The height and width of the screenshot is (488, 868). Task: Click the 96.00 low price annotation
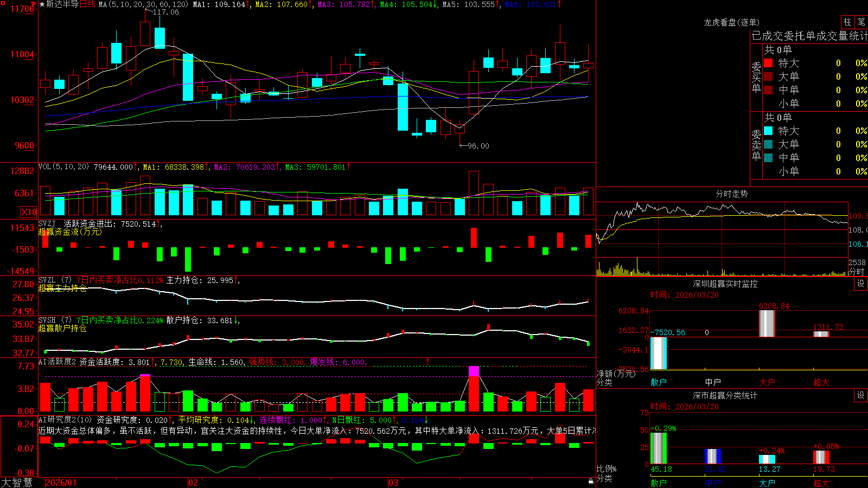click(x=478, y=146)
